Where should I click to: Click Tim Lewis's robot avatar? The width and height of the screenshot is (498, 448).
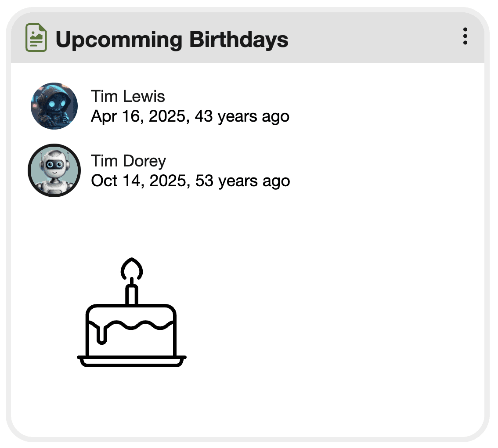54,105
